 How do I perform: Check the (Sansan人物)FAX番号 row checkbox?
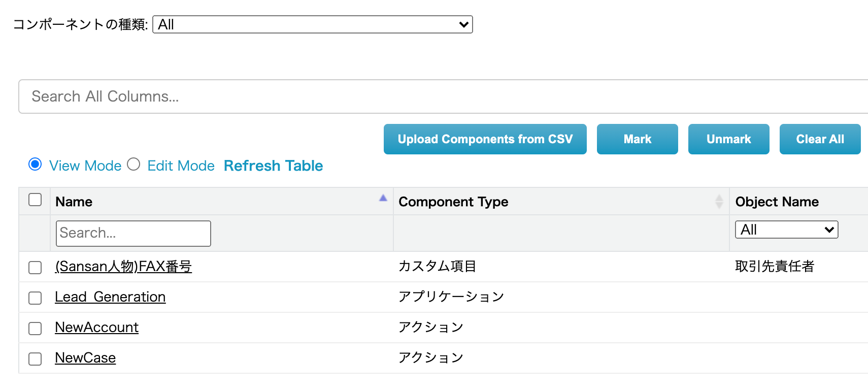35,267
